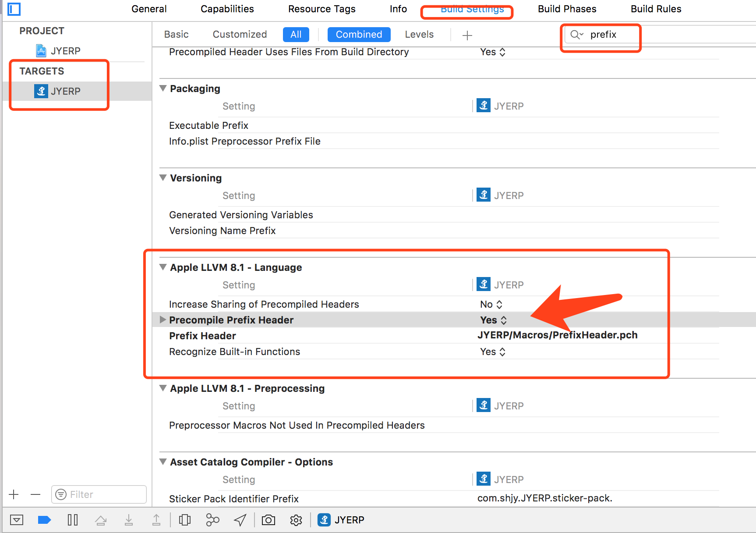Select the JYERP project file icon
Viewport: 756px width, 533px height.
(41, 51)
